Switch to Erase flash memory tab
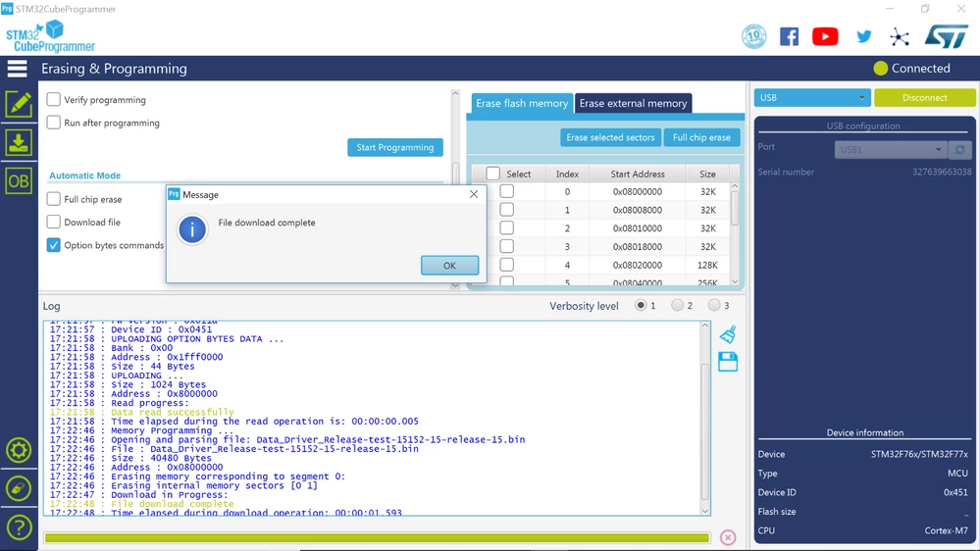 pyautogui.click(x=522, y=103)
